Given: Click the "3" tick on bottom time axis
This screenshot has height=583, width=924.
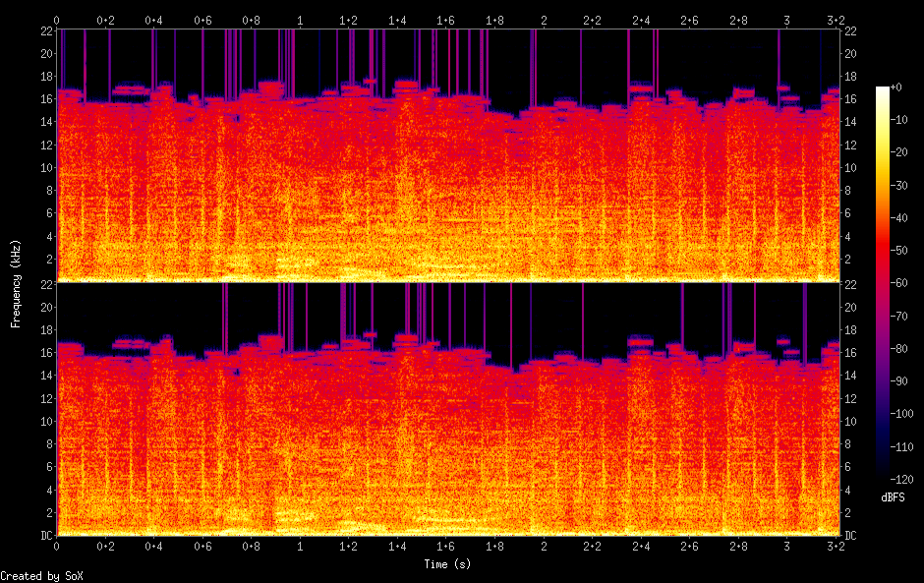Looking at the screenshot, I should [x=786, y=547].
